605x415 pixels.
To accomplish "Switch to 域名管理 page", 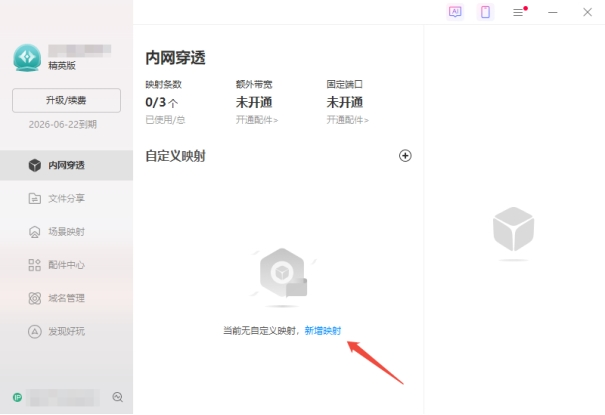I will 66,298.
